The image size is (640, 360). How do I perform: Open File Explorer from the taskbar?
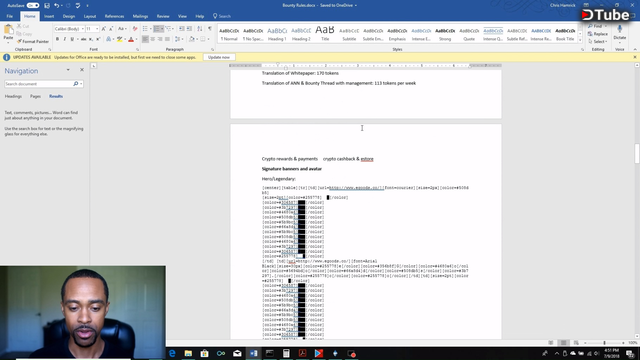pos(188,353)
